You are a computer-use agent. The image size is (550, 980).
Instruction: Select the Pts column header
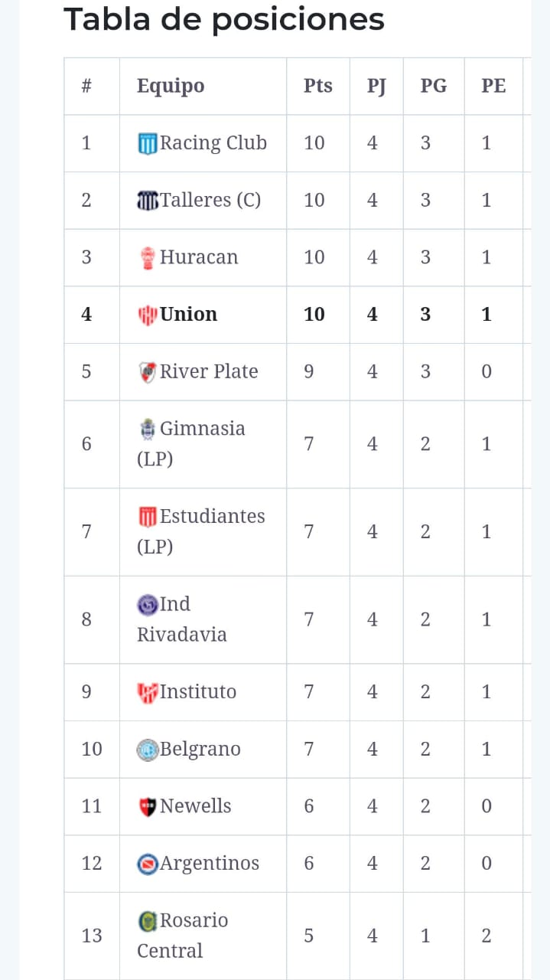317,86
